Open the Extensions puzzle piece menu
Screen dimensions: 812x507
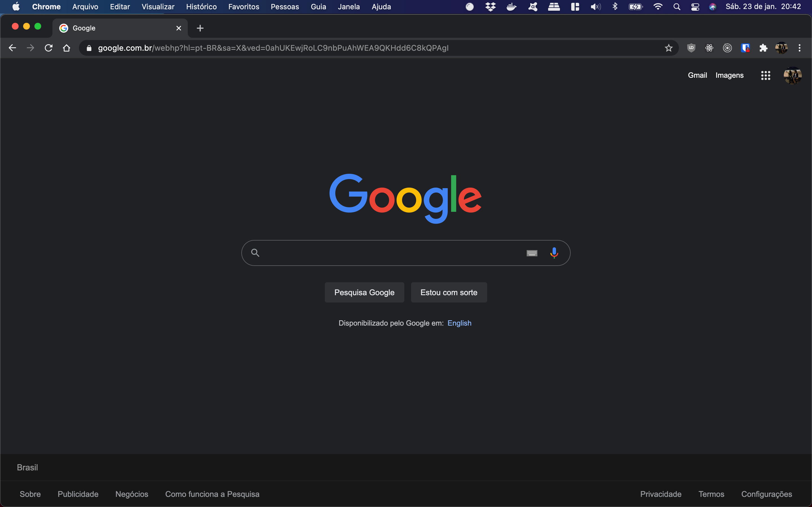point(763,48)
